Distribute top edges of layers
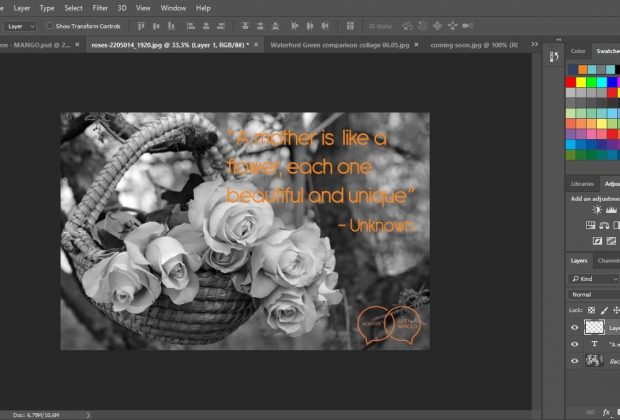 [x=245, y=26]
